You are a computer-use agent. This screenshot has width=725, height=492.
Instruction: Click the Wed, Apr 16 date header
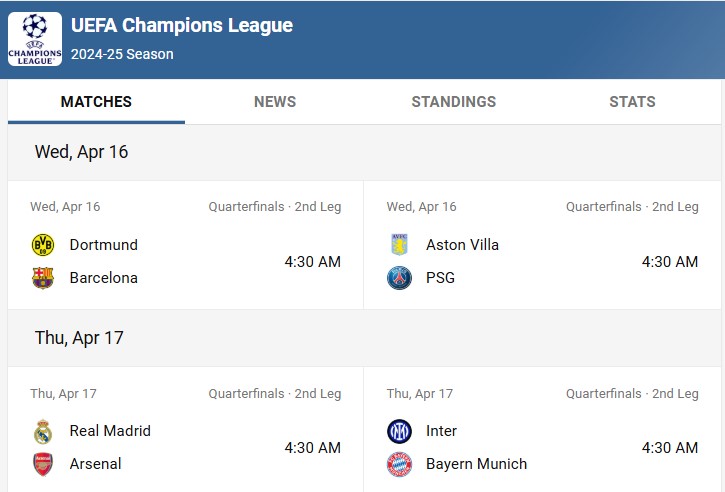[x=81, y=152]
